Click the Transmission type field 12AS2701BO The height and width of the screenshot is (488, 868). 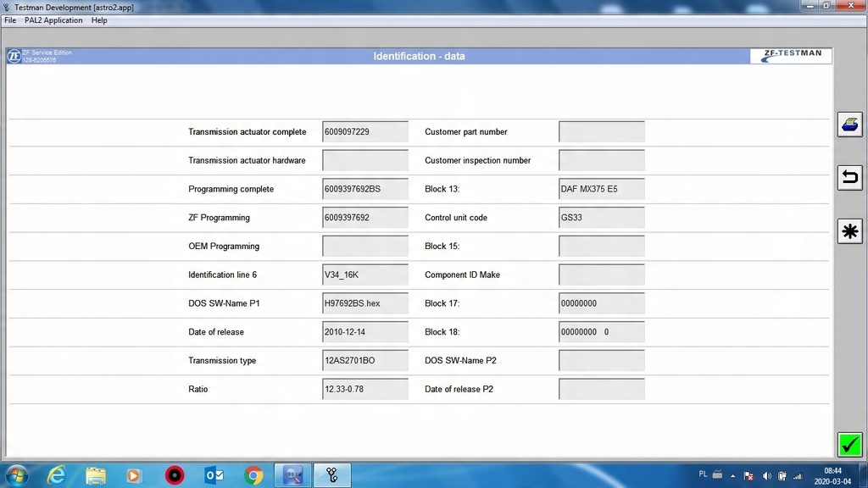pos(365,361)
